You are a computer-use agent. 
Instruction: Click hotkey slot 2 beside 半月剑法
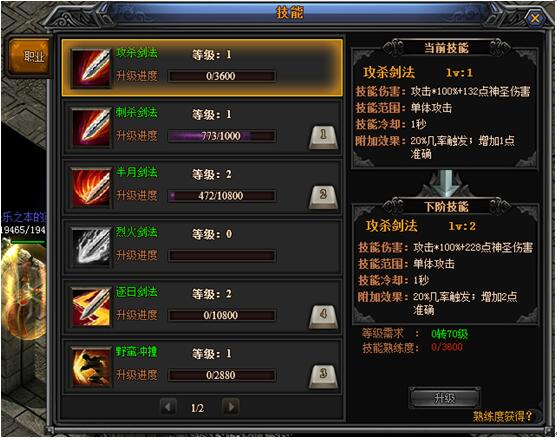tap(323, 197)
